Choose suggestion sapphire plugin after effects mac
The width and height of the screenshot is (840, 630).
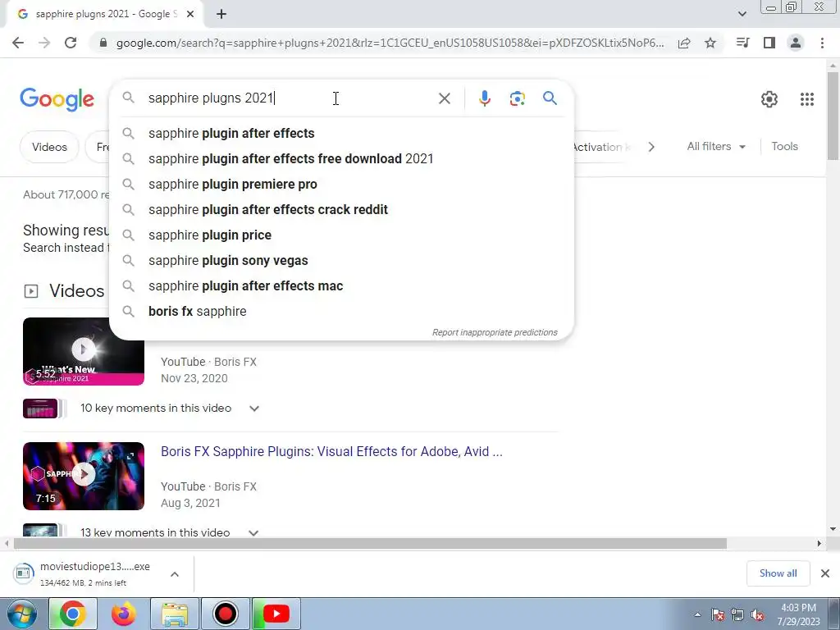click(x=341, y=286)
